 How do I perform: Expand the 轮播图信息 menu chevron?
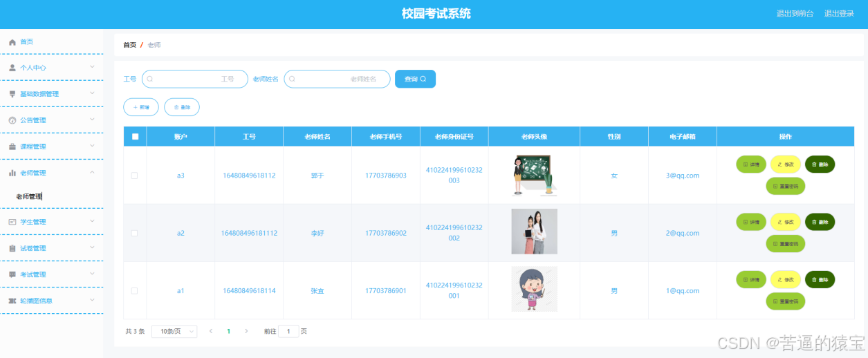(93, 300)
